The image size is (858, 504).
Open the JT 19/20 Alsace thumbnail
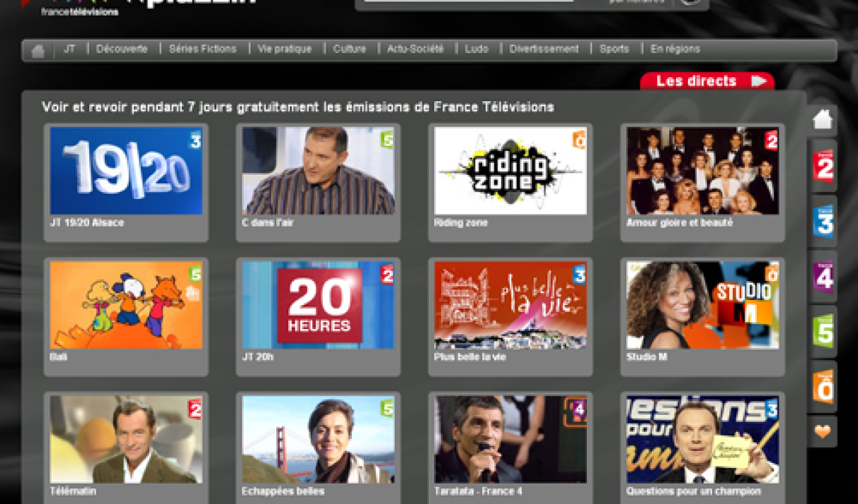click(126, 171)
